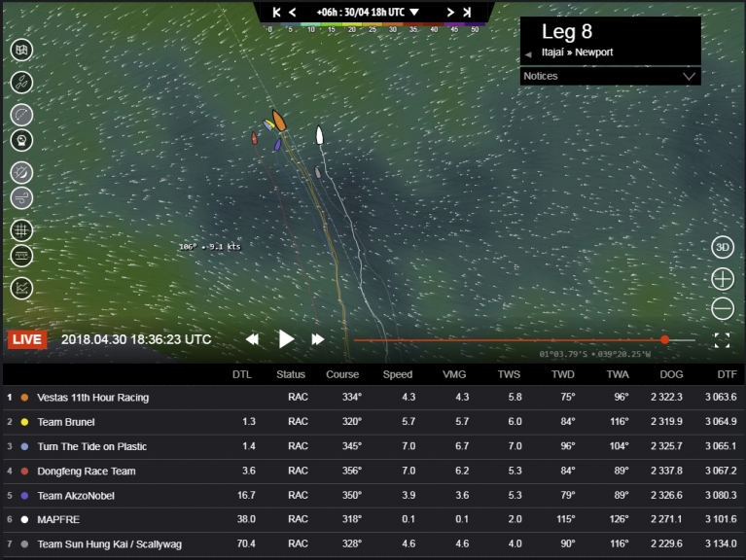Screen dimensions: 746x560
Task: Click Team Brunel's 320° course value
Action: (x=351, y=422)
